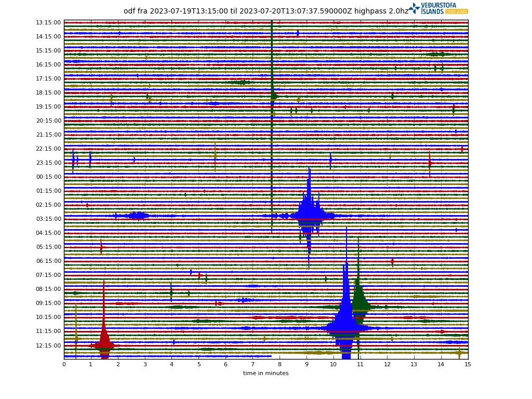
Task: Click x-axis tick label 12
Action: (387, 365)
